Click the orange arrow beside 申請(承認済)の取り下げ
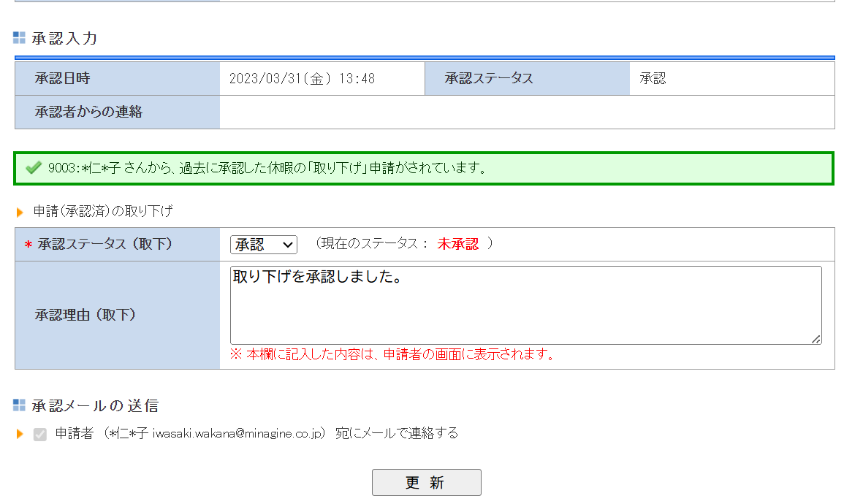Viewport: 844px width, 504px height. pyautogui.click(x=20, y=212)
